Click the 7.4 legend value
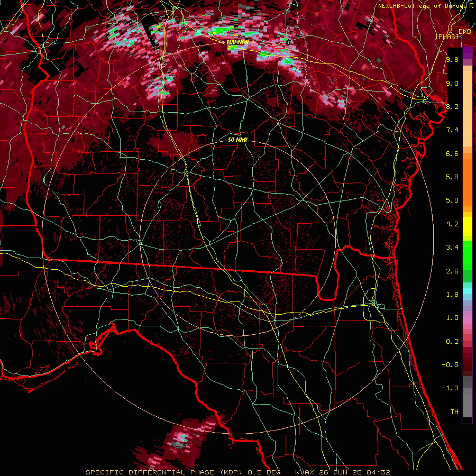Image resolution: width=476 pixels, height=476 pixels. point(452,130)
